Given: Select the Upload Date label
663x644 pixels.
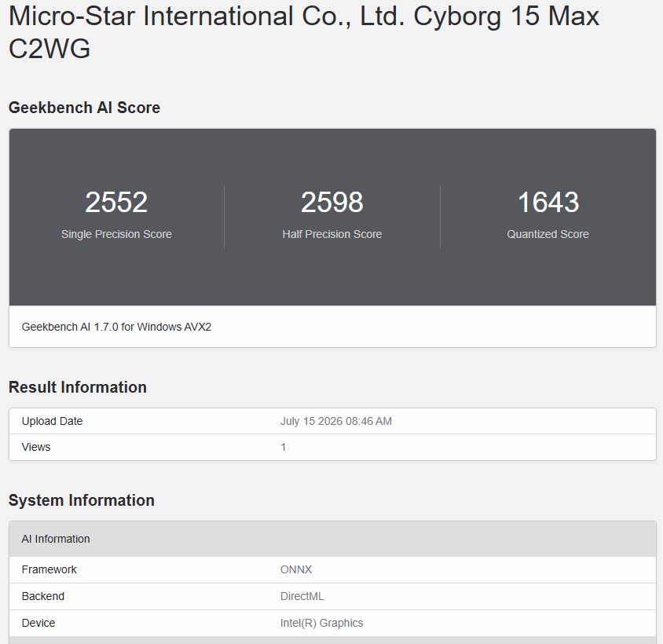Looking at the screenshot, I should point(52,421).
